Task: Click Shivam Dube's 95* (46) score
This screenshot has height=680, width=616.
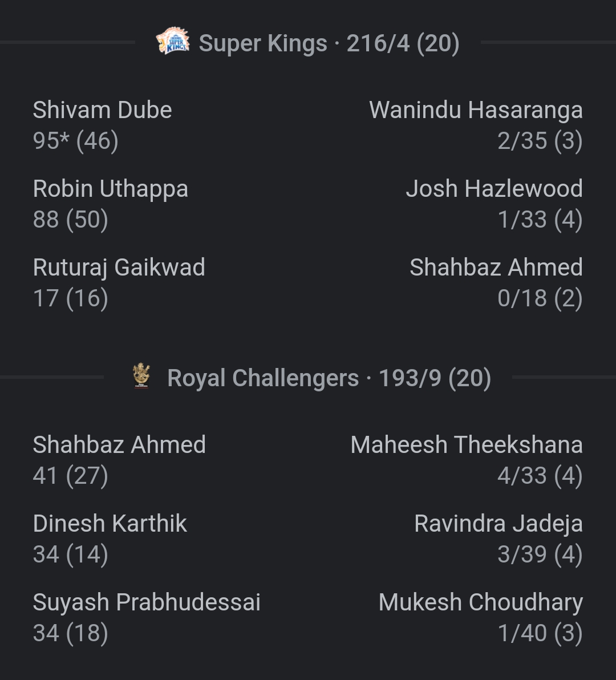Action: pos(75,140)
